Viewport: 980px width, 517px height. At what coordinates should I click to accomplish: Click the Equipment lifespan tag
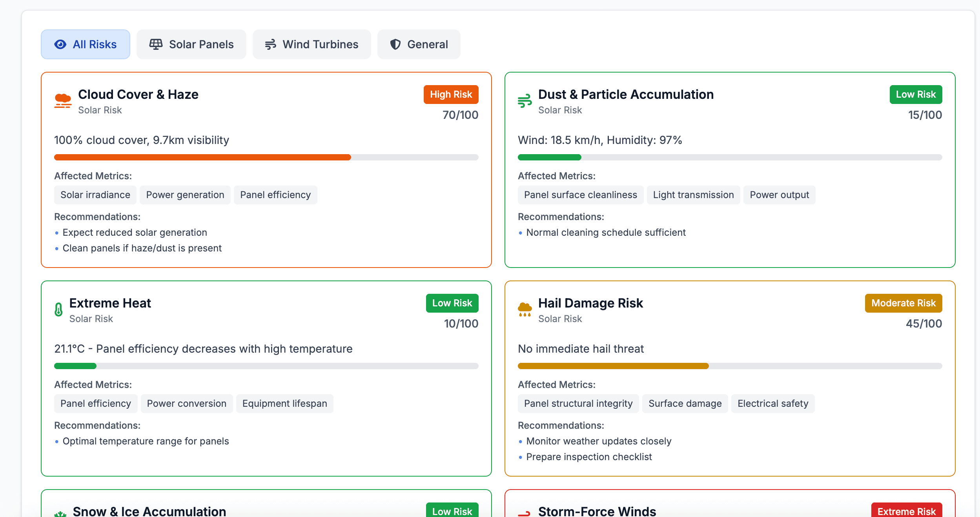[285, 404]
